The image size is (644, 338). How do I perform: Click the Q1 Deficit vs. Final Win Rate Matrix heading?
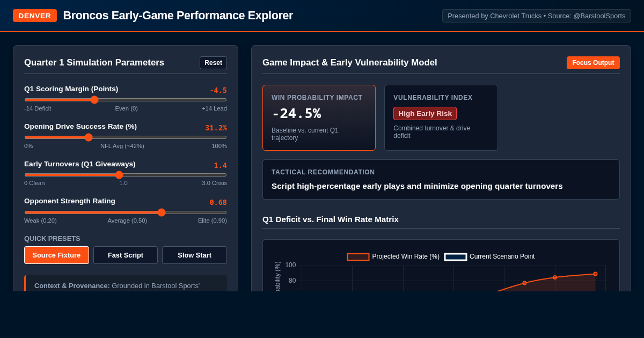(331, 219)
